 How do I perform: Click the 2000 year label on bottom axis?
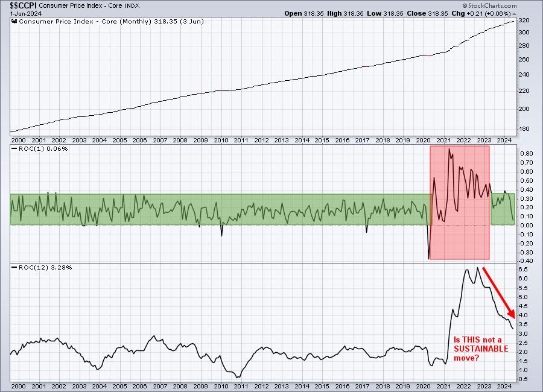click(x=18, y=386)
